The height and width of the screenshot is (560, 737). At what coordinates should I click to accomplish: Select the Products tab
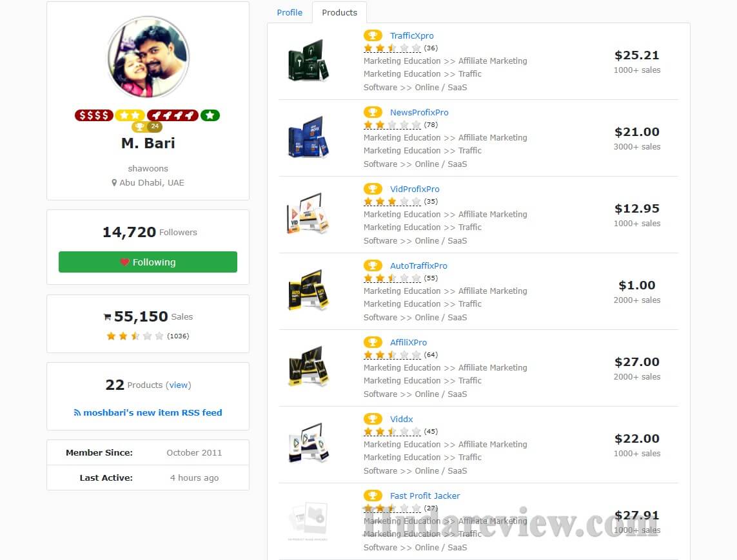pos(339,13)
